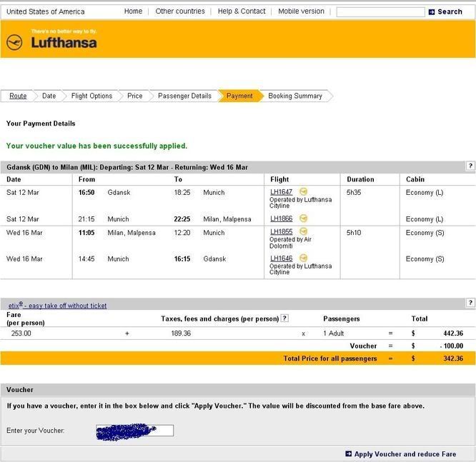476x462 pixels.
Task: Open help icon next to Taxes, fees and charges
Action: coord(284,318)
